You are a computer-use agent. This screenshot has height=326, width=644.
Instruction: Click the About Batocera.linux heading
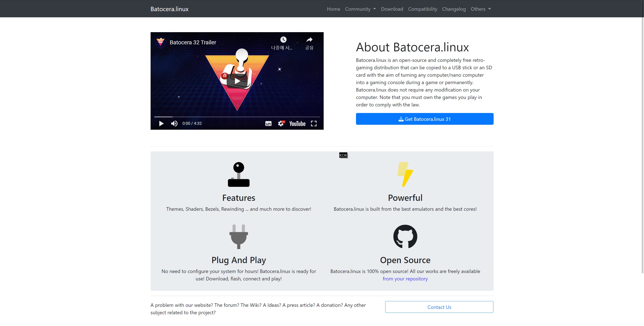(x=412, y=47)
